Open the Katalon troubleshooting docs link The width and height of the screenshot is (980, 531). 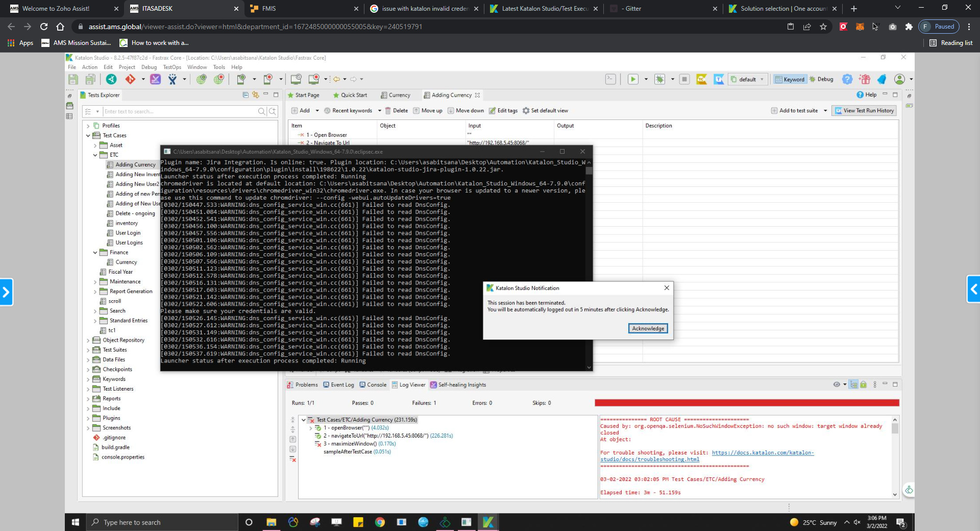707,456
